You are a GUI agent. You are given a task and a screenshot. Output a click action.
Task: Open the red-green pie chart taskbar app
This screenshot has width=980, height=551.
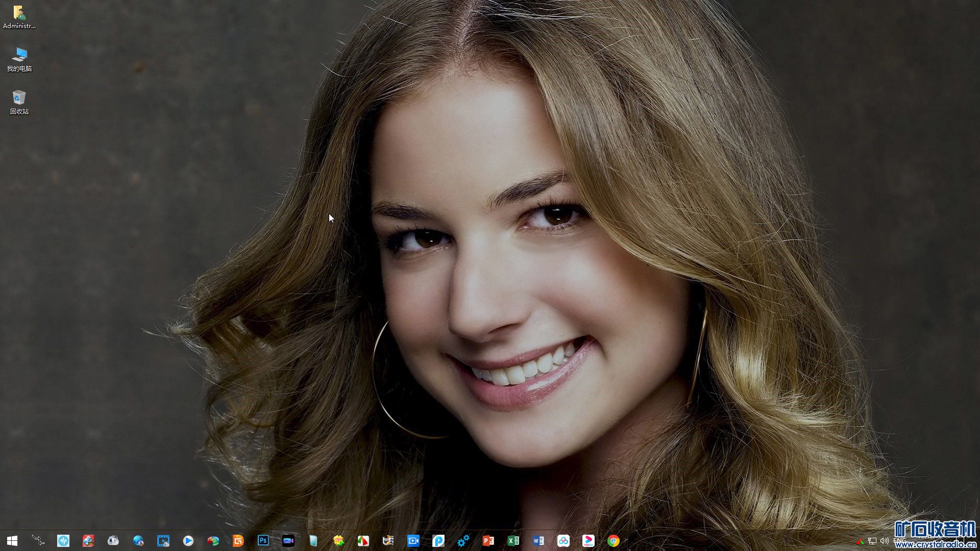(x=213, y=540)
